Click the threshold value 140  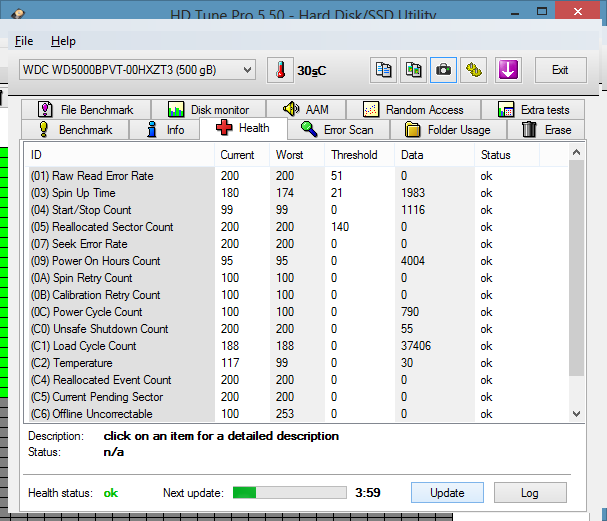340,227
